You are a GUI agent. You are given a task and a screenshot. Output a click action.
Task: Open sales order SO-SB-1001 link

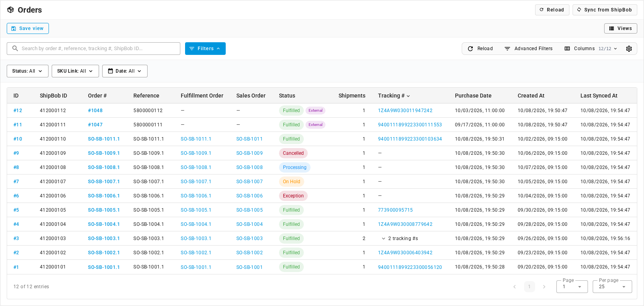click(249, 267)
